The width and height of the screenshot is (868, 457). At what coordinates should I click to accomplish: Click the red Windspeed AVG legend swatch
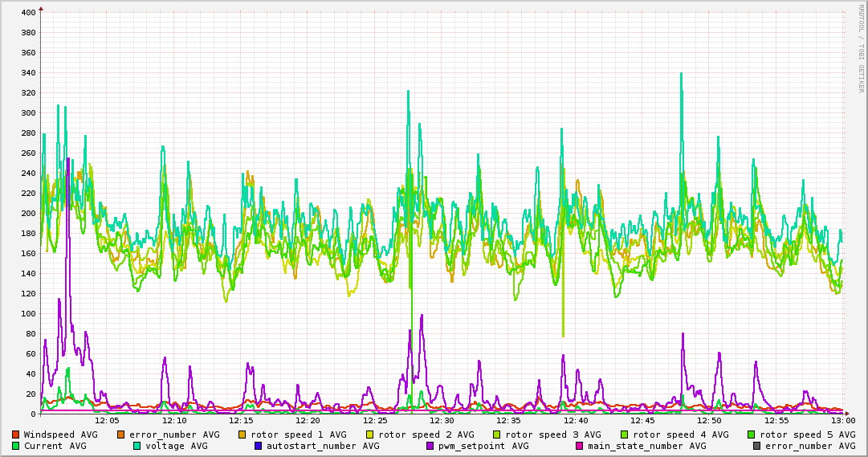pyautogui.click(x=16, y=435)
